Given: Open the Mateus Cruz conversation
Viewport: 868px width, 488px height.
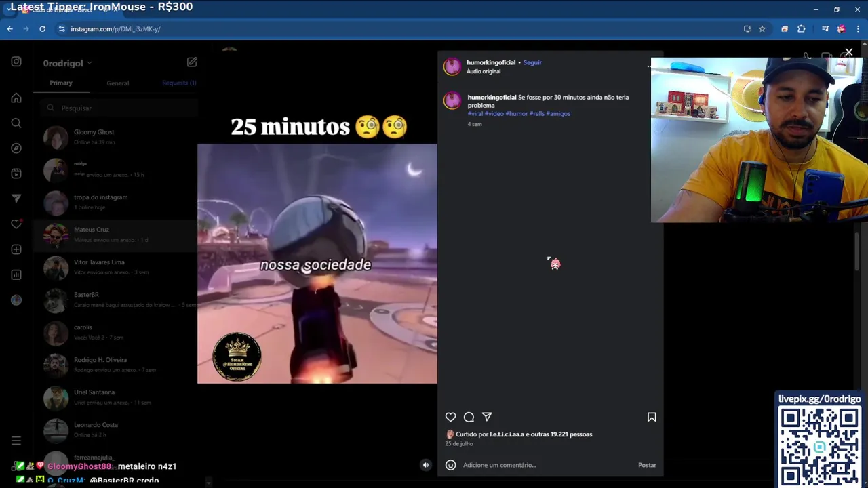Looking at the screenshot, I should pos(117,235).
